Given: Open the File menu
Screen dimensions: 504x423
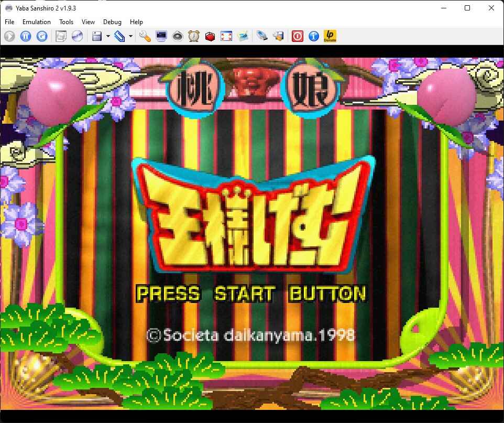Looking at the screenshot, I should (9, 22).
